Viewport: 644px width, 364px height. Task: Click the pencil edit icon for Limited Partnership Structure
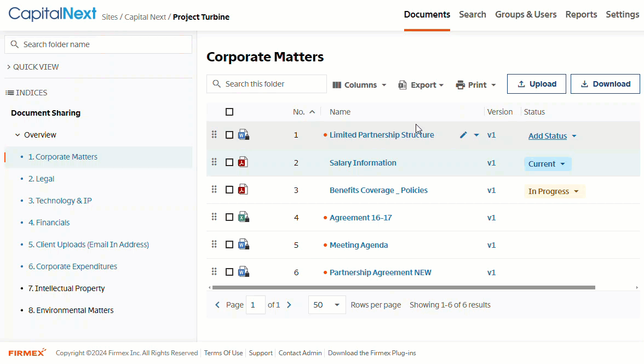tap(463, 135)
